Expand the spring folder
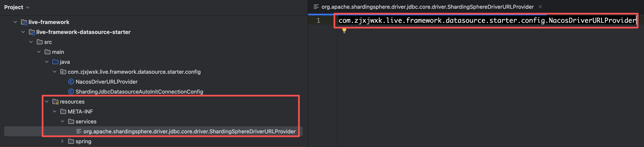The height and width of the screenshot is (147, 644). (x=62, y=141)
